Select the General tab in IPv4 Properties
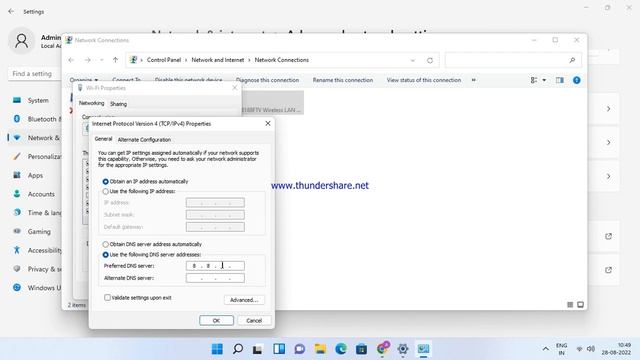 point(103,139)
